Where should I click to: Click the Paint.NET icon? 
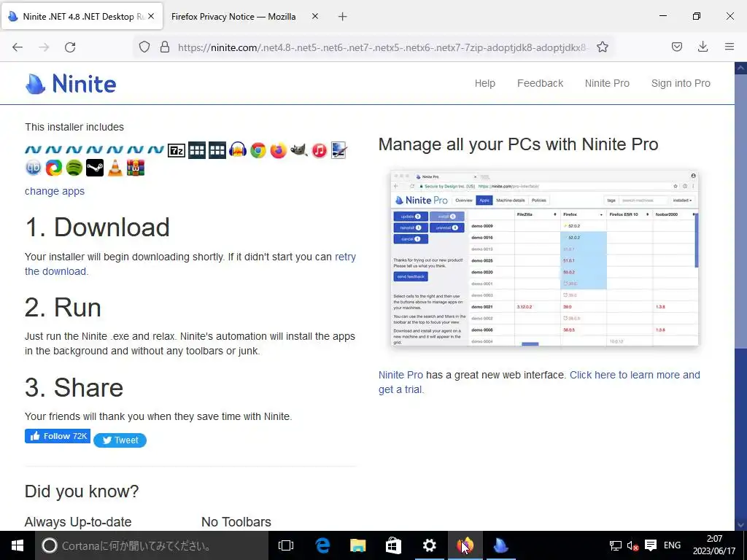(339, 150)
